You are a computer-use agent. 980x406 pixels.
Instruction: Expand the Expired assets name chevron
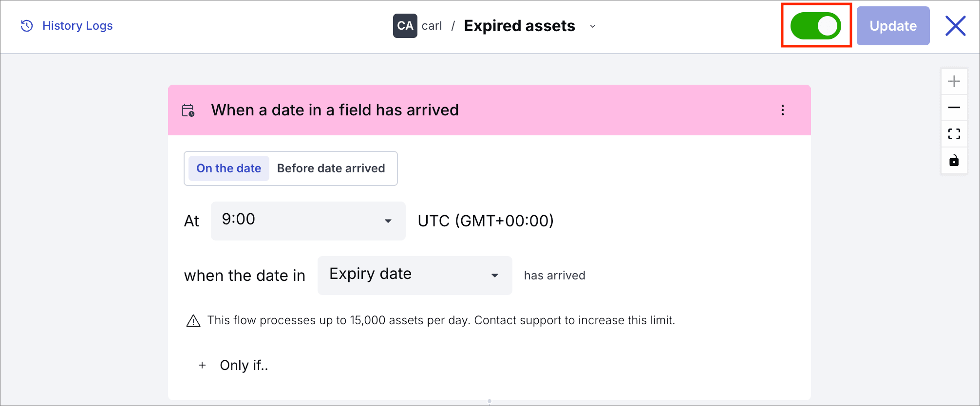(x=593, y=26)
